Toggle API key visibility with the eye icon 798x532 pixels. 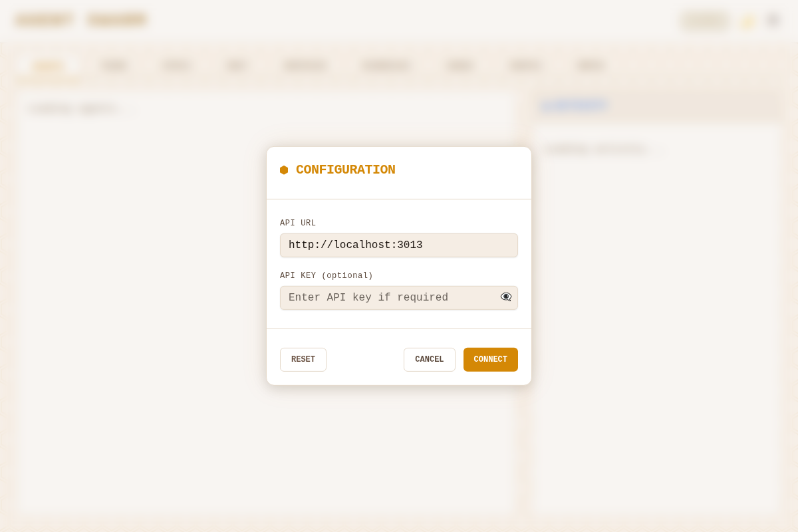coord(505,297)
